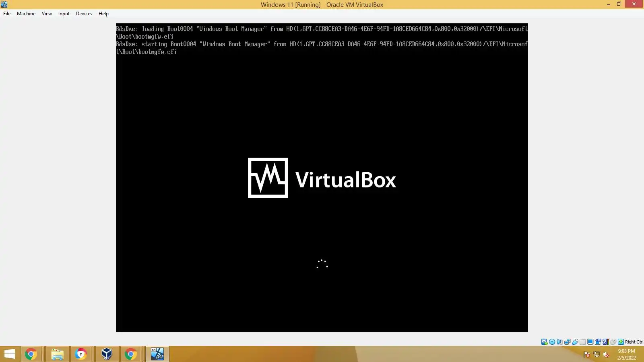Click the hard disk activity status icon

544,342
